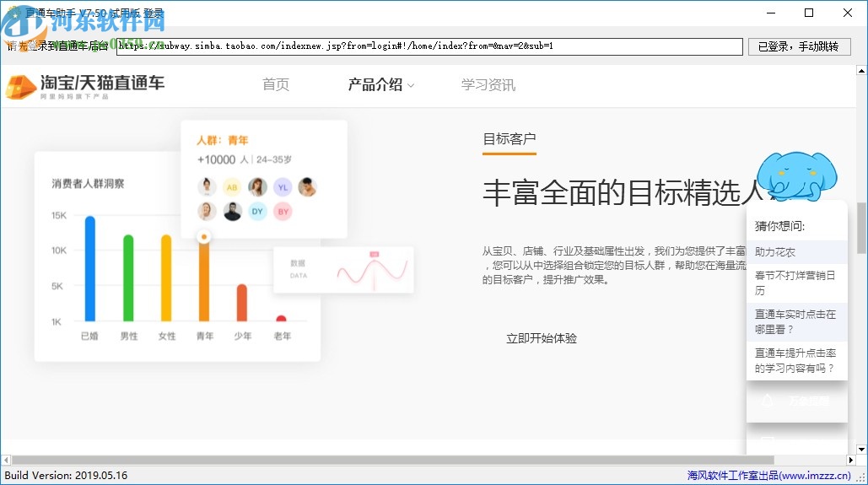
Task: Click the Build Version 2019.05.16 text
Action: pos(66,476)
